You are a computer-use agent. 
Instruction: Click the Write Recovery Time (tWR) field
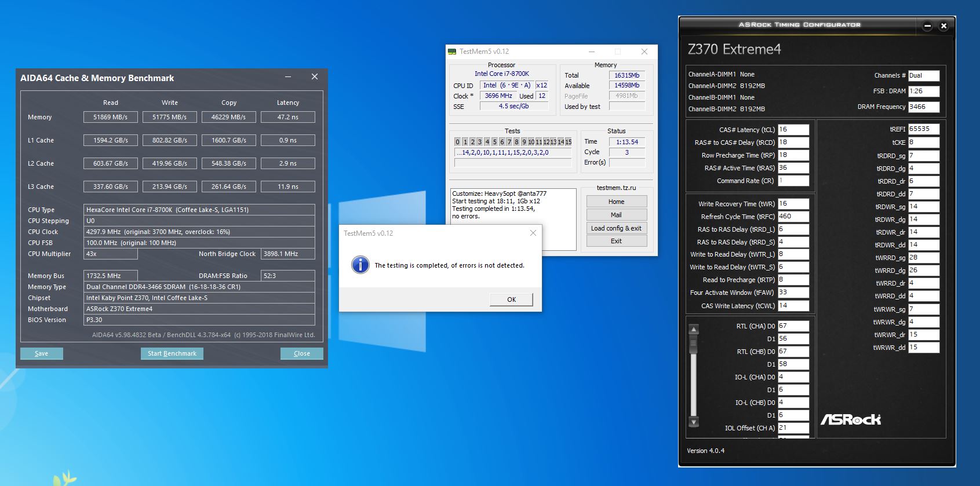click(x=793, y=204)
